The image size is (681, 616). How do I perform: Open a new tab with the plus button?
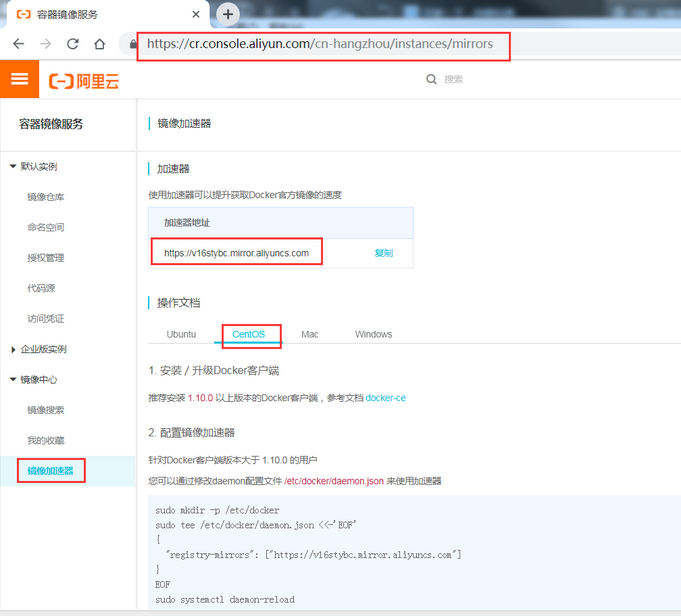[x=228, y=14]
